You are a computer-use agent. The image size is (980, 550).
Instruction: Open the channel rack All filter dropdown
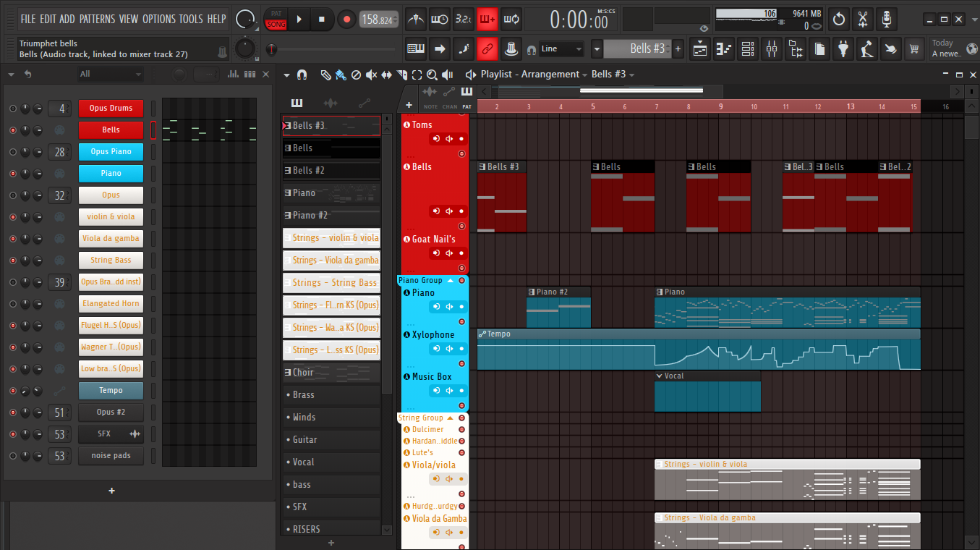110,74
